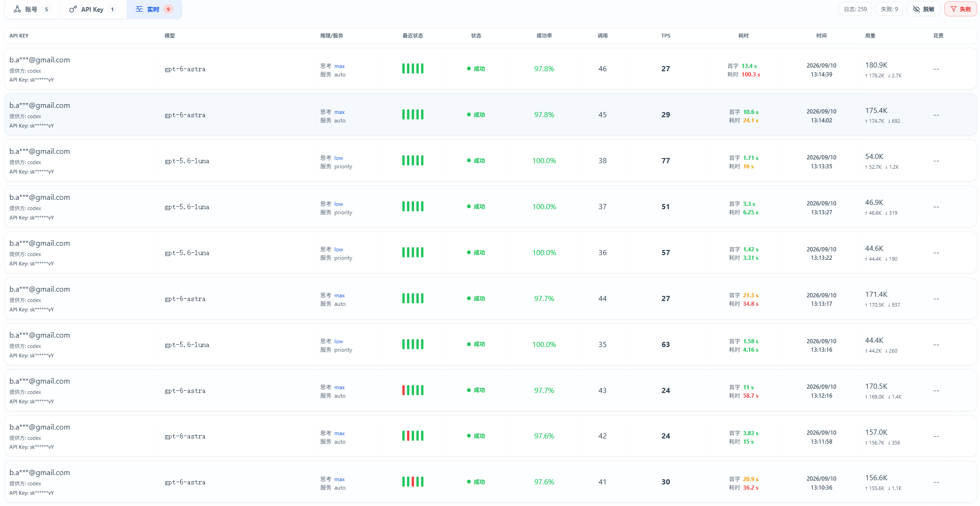Click status bars with first bar red
This screenshot has height=506, width=980.
pyautogui.click(x=413, y=390)
